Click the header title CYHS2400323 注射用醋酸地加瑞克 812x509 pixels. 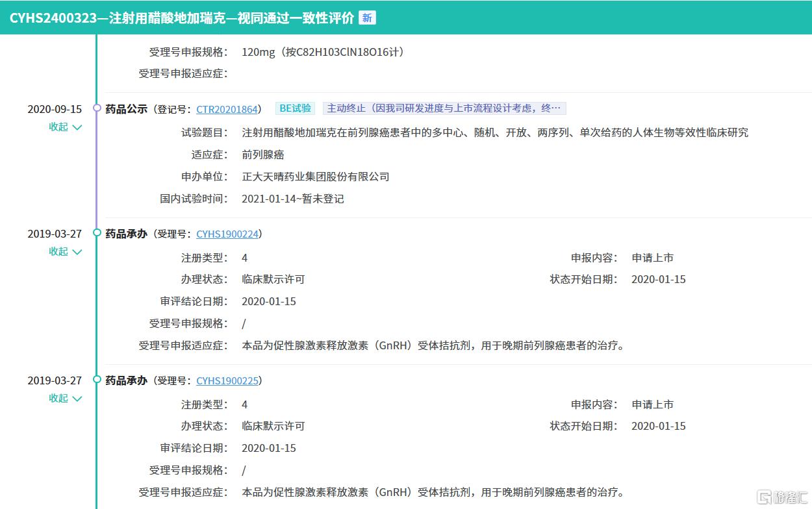click(x=182, y=18)
